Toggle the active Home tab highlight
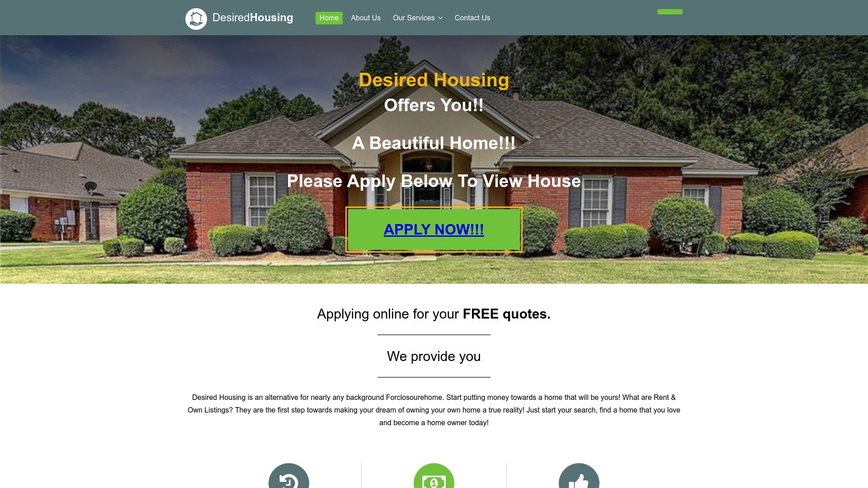Screen dimensions: 868x488 (x=329, y=18)
